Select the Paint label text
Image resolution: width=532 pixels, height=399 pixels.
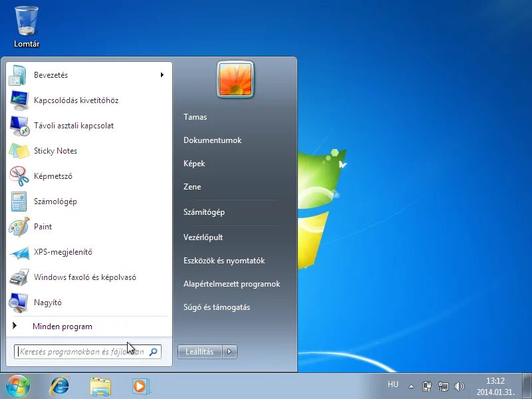click(x=43, y=227)
